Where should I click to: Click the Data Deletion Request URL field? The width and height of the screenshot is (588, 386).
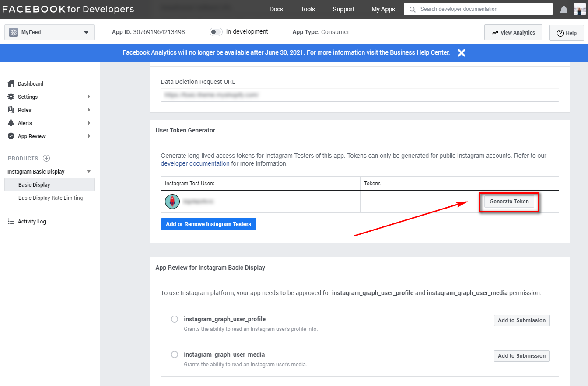click(x=360, y=95)
